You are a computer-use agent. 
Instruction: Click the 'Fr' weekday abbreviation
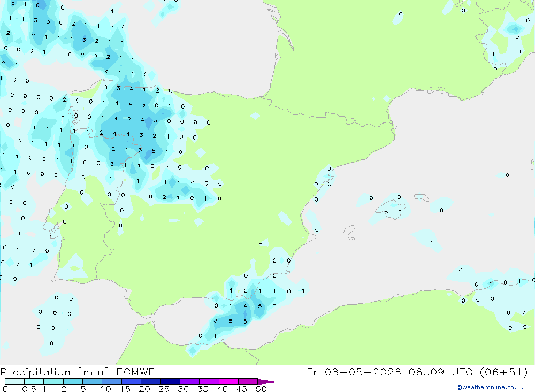coord(312,372)
